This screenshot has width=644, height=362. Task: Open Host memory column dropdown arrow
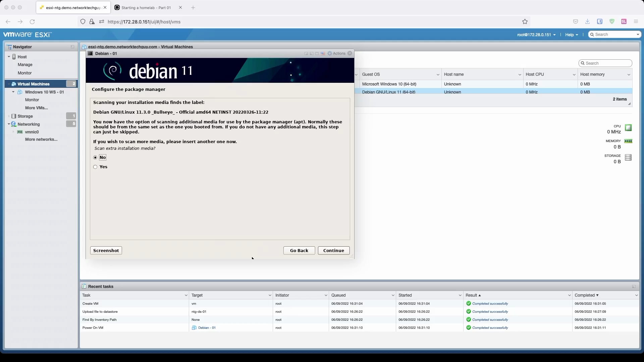629,75
